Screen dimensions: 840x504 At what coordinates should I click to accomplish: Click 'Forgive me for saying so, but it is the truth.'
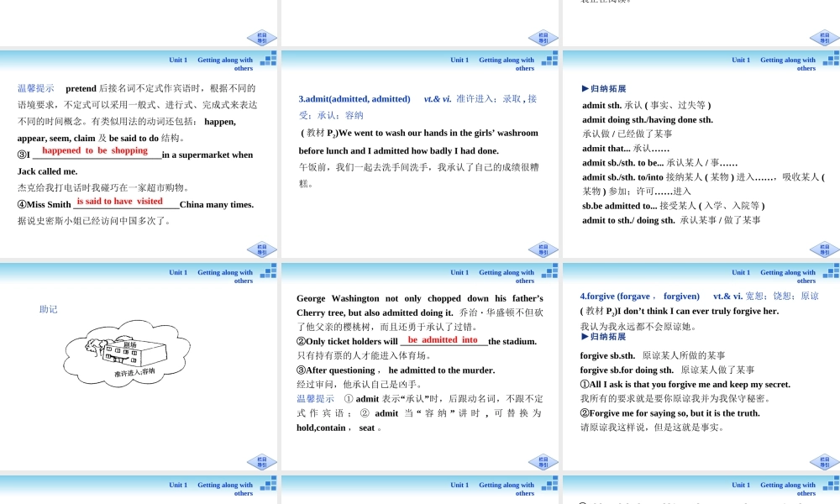pyautogui.click(x=669, y=413)
